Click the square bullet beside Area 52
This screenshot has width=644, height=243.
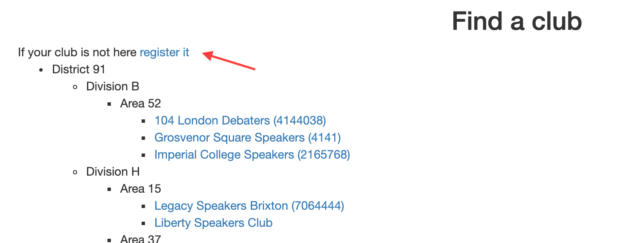(x=110, y=104)
